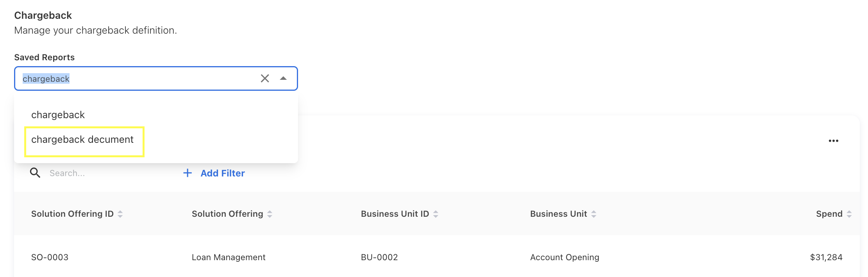This screenshot has height=277, width=868.
Task: Clear the Saved Reports selection with X
Action: click(265, 79)
